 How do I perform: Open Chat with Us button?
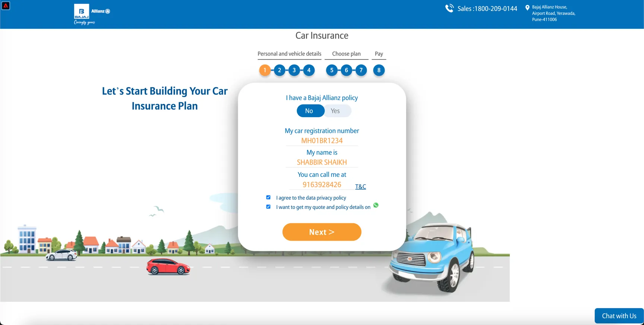[619, 316]
